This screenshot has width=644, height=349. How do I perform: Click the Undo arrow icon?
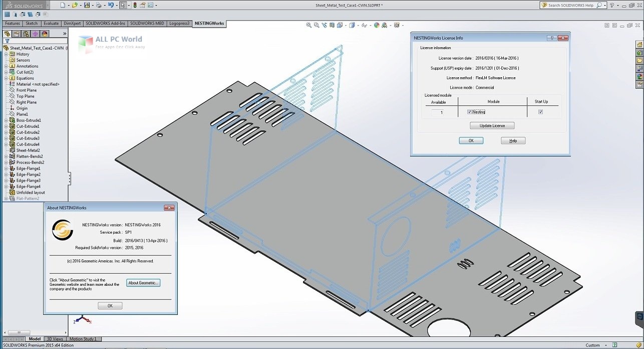[111, 5]
